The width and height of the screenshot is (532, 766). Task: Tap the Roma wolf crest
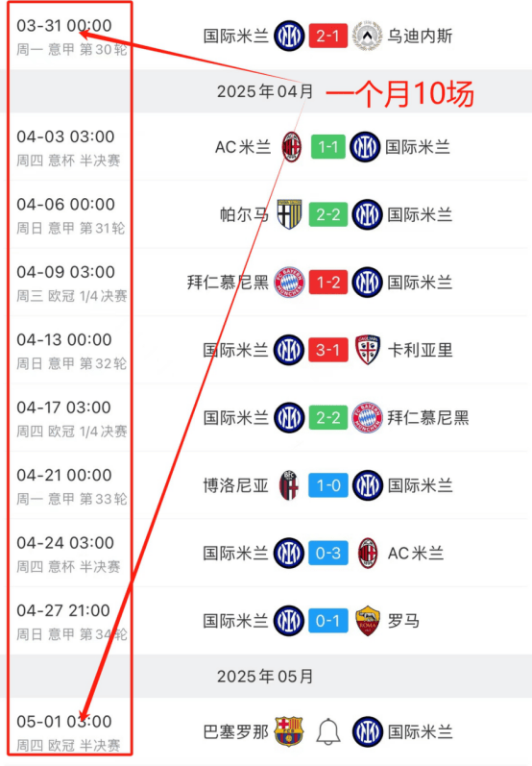pyautogui.click(x=367, y=621)
